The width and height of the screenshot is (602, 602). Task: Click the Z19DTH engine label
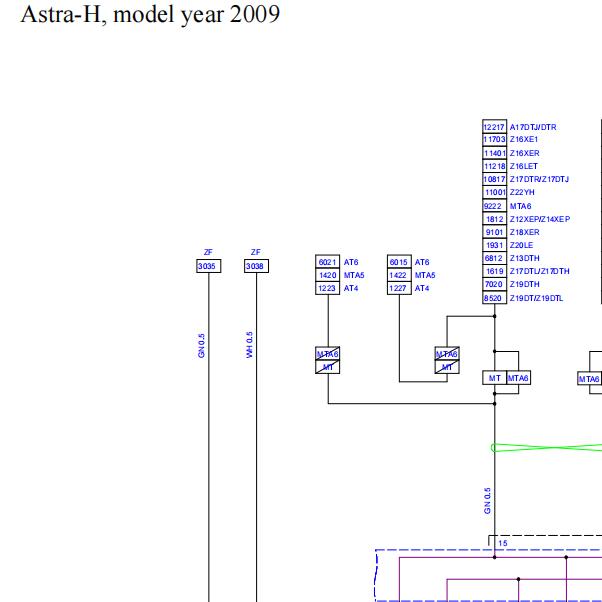[524, 284]
